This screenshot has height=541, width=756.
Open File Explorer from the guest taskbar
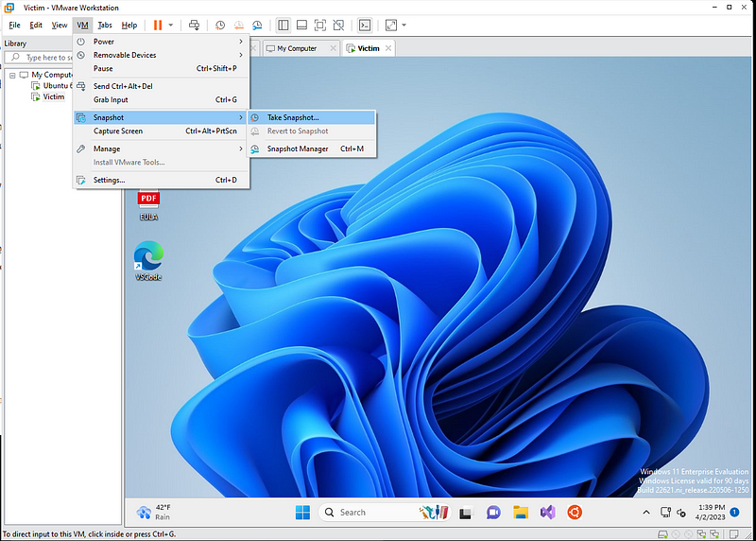coord(521,513)
